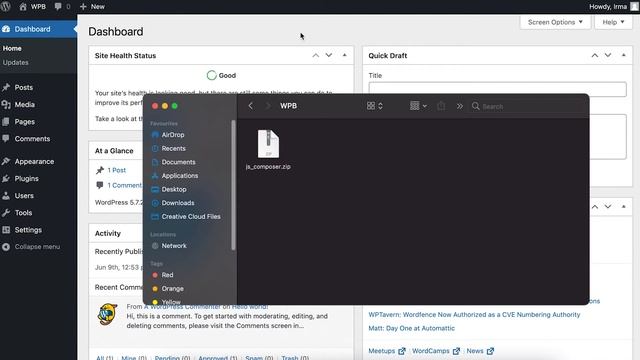Open Matt: Day One at Automattic link
Screen dimensions: 640x360
pyautogui.click(x=411, y=328)
